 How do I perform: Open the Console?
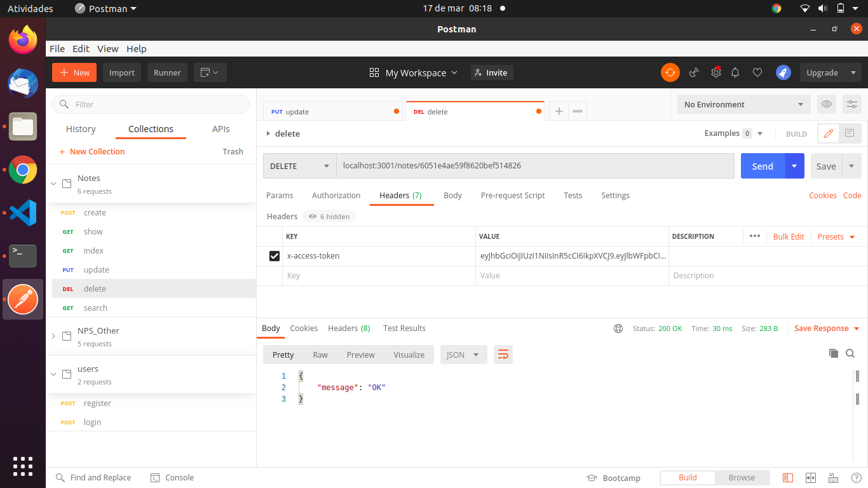(172, 478)
